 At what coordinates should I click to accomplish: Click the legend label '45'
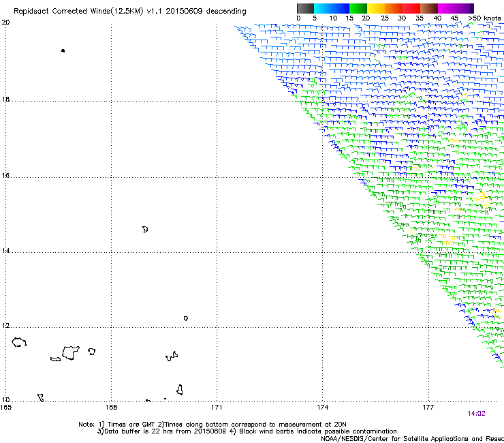click(454, 18)
